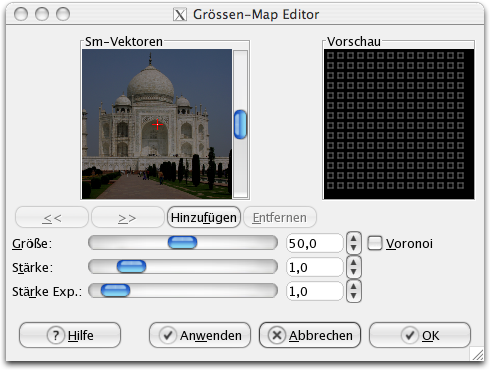Click the Taj Mahal image in Sm-Vektoren

[x=157, y=124]
